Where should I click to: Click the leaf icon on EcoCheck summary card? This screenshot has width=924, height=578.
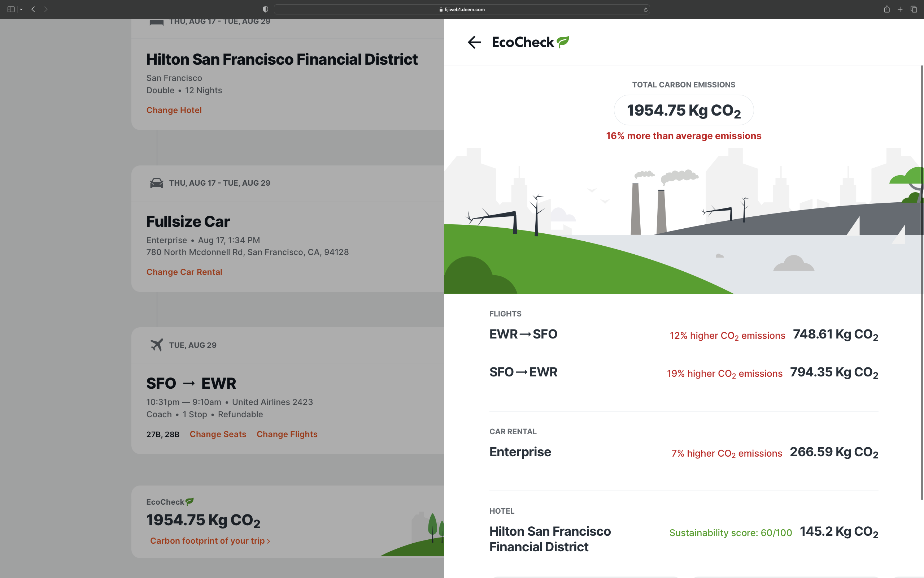190,501
